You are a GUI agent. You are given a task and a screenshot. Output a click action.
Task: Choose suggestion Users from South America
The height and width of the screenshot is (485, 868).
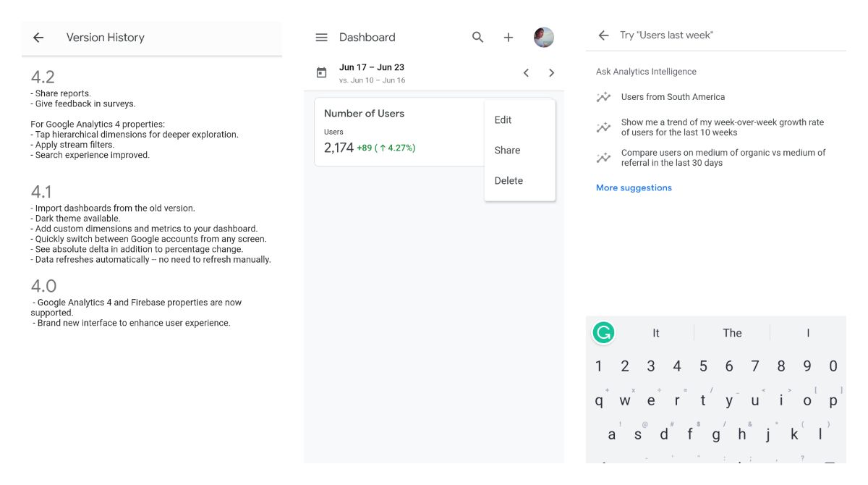pyautogui.click(x=673, y=97)
